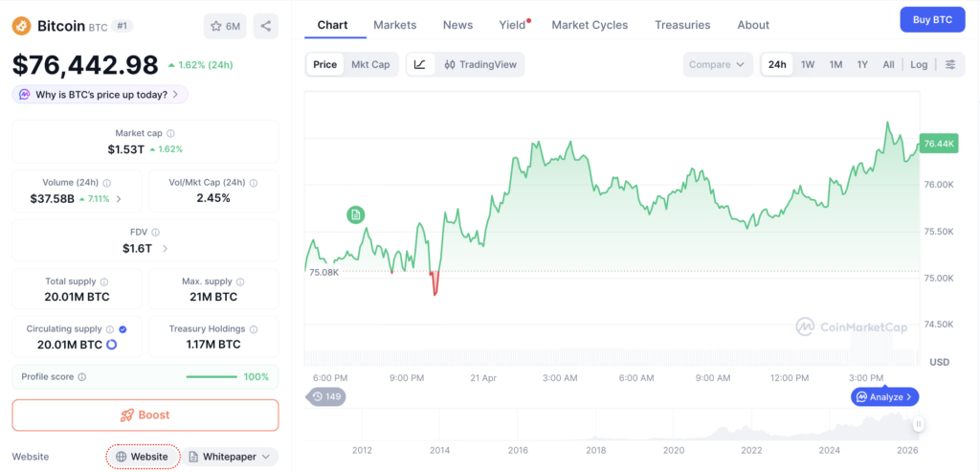980x472 pixels.
Task: Switch to the Treasuries tab
Action: click(x=682, y=25)
